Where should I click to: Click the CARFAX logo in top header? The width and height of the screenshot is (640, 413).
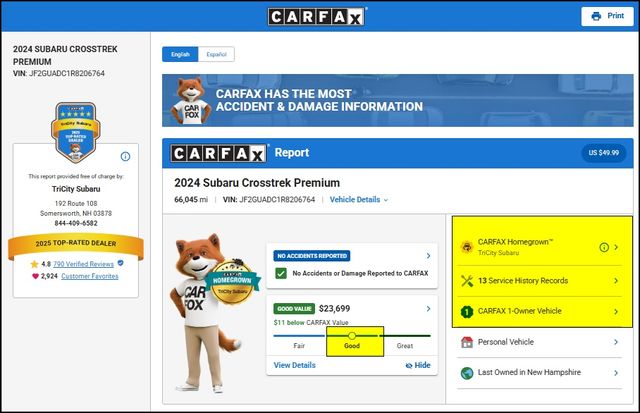click(316, 17)
